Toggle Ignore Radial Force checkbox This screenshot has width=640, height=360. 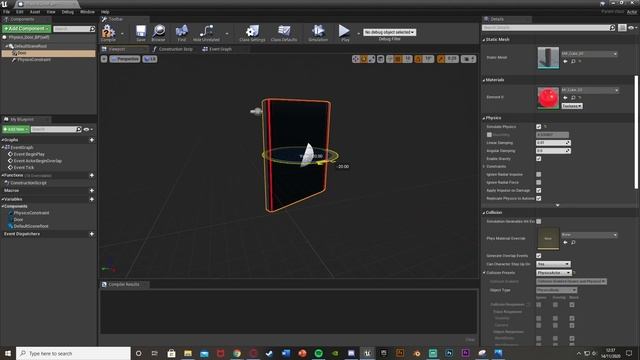538,182
